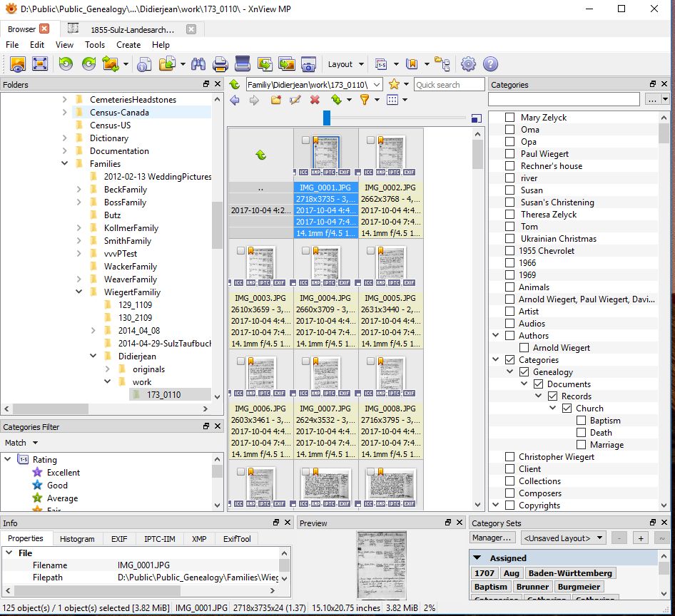Open the Match dropdown in Categories Filter
Viewport: 675px width, 616px height.
[21, 443]
